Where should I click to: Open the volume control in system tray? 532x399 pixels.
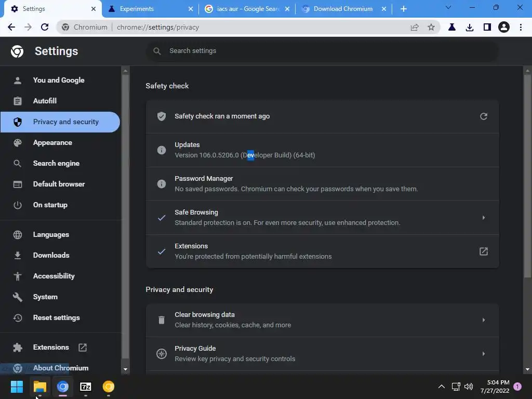[x=469, y=387]
